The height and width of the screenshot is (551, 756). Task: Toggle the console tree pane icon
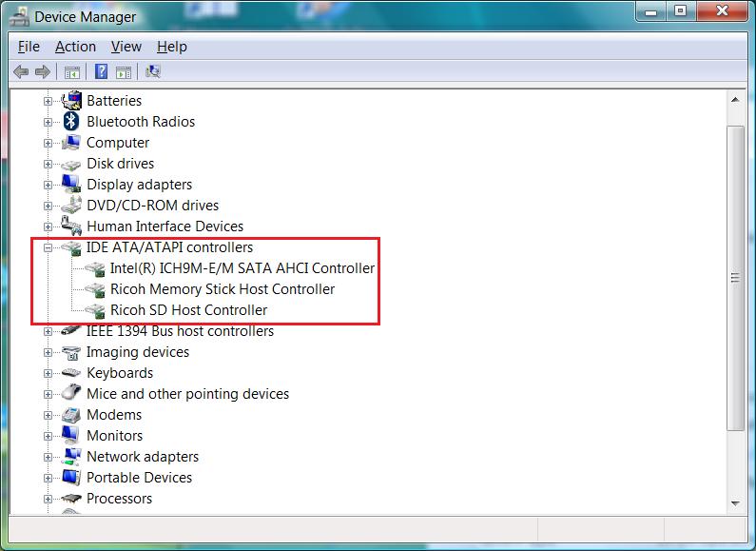[x=72, y=72]
